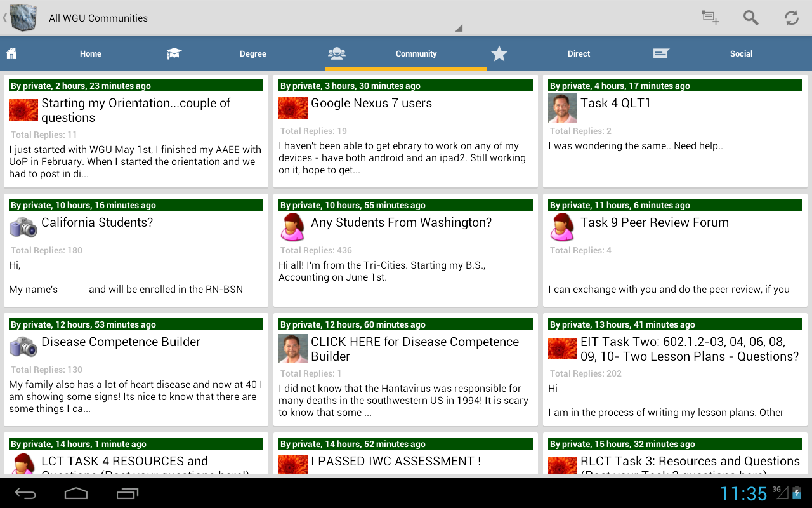This screenshot has height=508, width=812.
Task: Tap the new post icon
Action: click(x=710, y=18)
